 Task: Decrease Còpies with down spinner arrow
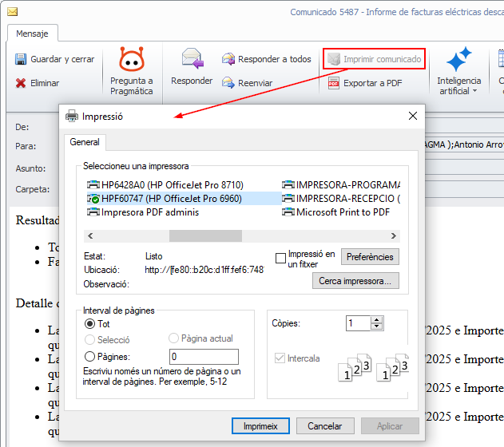tap(376, 326)
